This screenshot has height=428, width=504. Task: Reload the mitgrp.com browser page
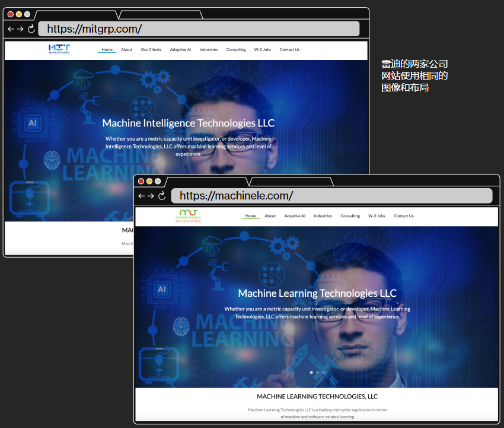click(x=31, y=29)
